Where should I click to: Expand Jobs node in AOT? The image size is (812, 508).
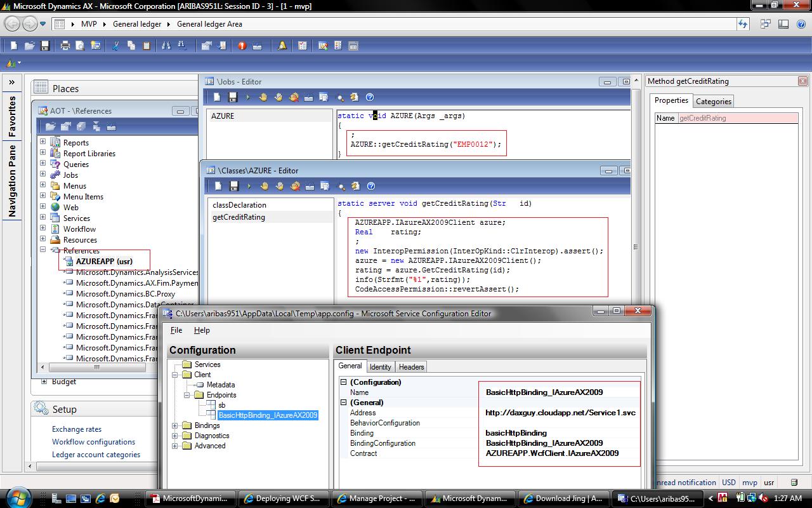[43, 175]
